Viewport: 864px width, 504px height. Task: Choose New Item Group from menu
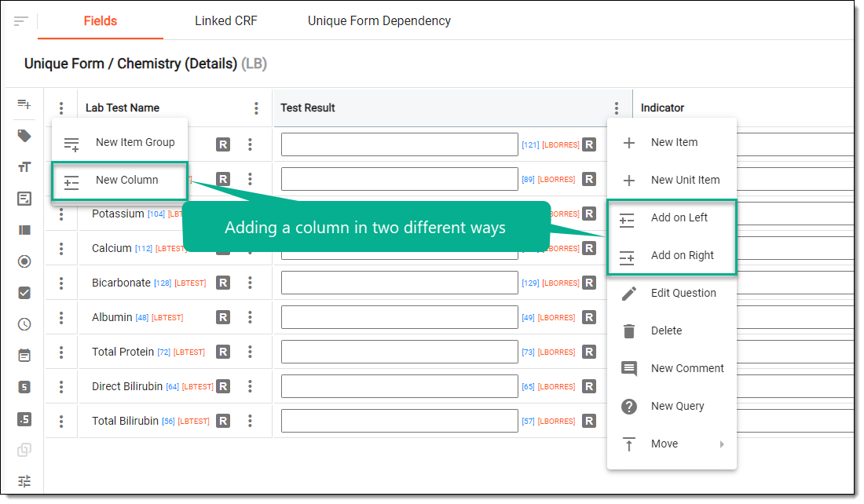119,143
